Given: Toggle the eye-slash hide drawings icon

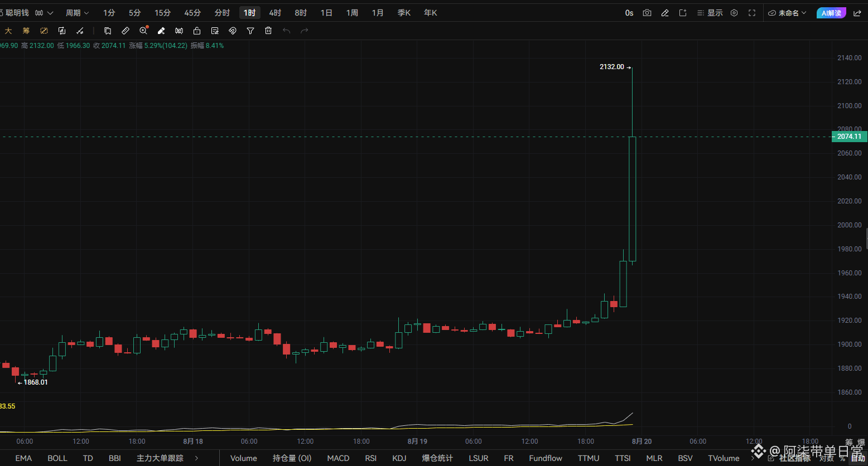Looking at the screenshot, I should [233, 31].
